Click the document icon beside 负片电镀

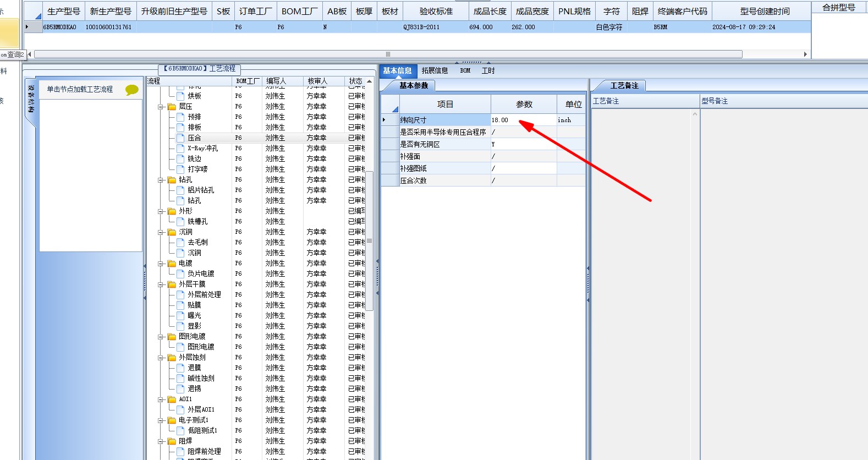pyautogui.click(x=180, y=274)
